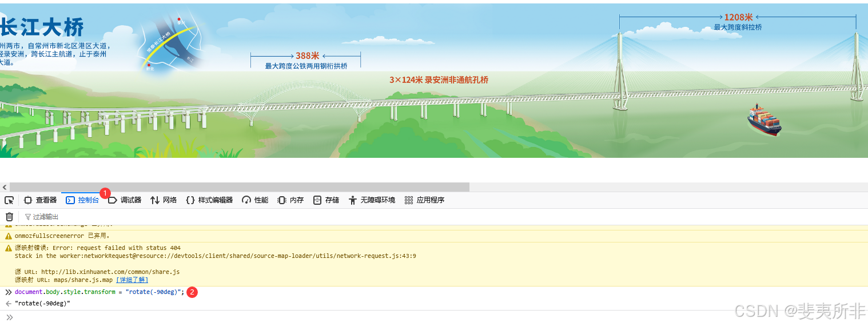The width and height of the screenshot is (868, 326).
Task: Click the onmozfullscreenerror 已弃用 warning message
Action: point(62,235)
